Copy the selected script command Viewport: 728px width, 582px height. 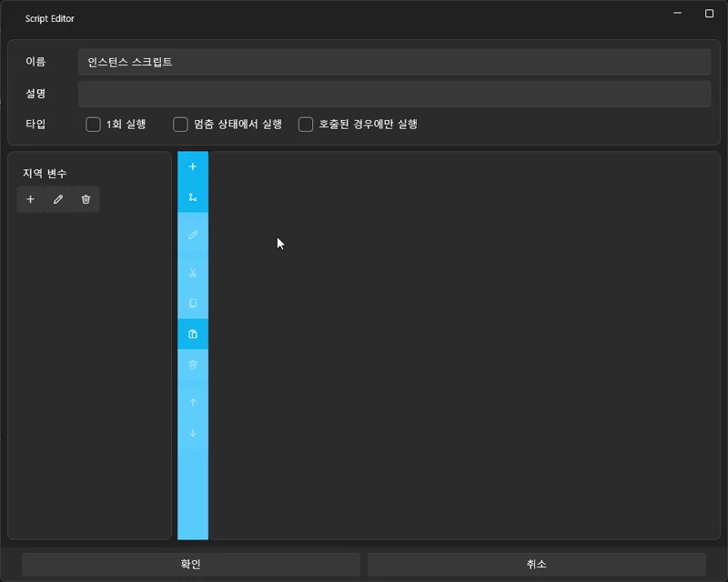pos(193,301)
